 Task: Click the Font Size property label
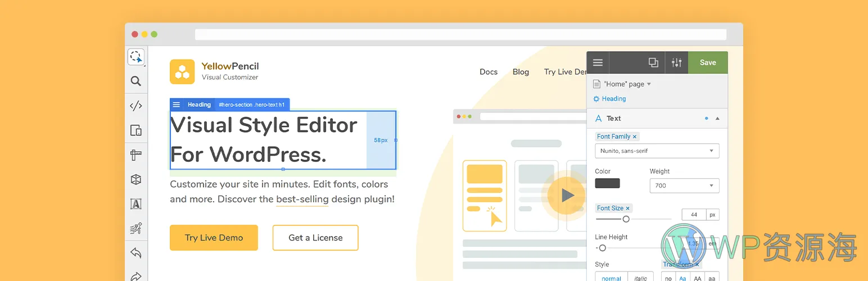click(x=610, y=208)
